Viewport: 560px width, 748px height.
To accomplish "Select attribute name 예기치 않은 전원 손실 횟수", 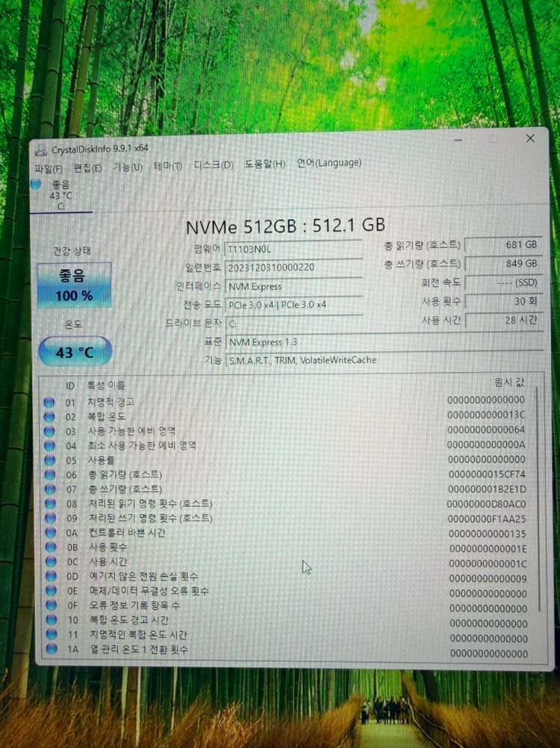I will tap(144, 576).
